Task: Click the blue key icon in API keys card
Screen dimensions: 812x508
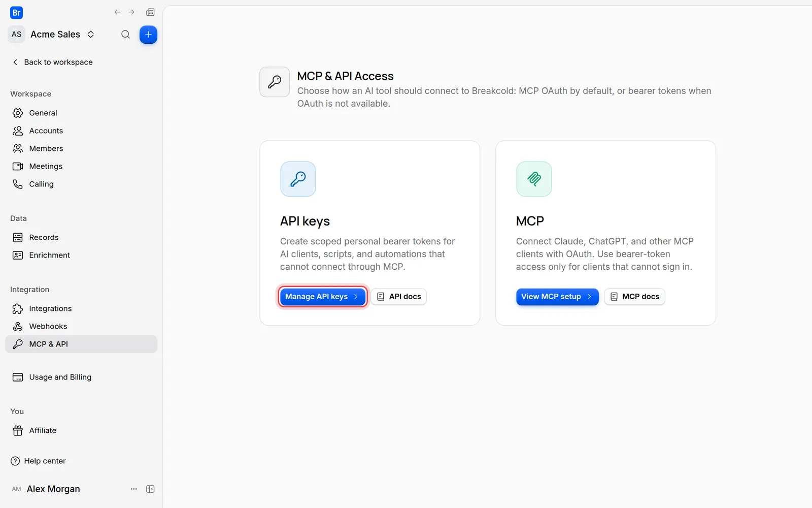Action: (x=298, y=179)
